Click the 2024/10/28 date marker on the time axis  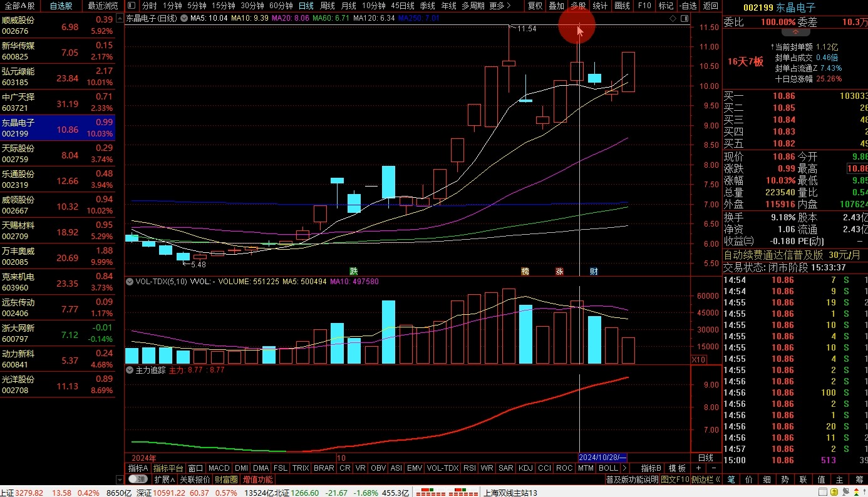(602, 458)
